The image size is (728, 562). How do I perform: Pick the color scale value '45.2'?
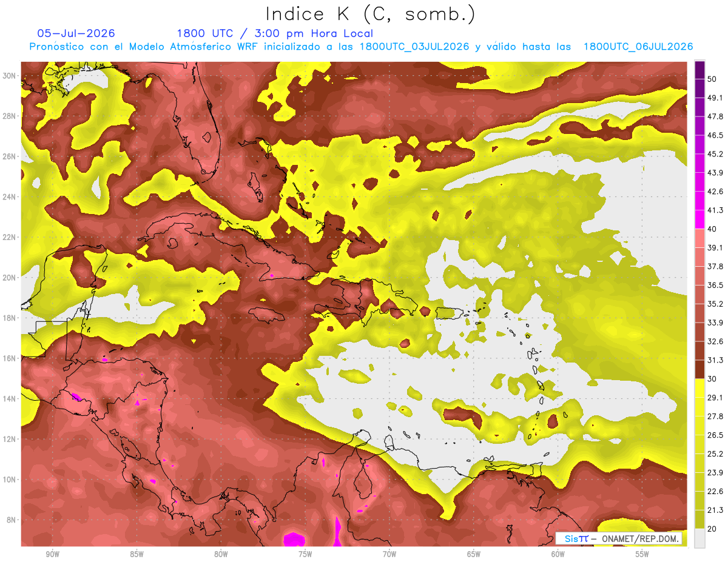click(x=715, y=154)
